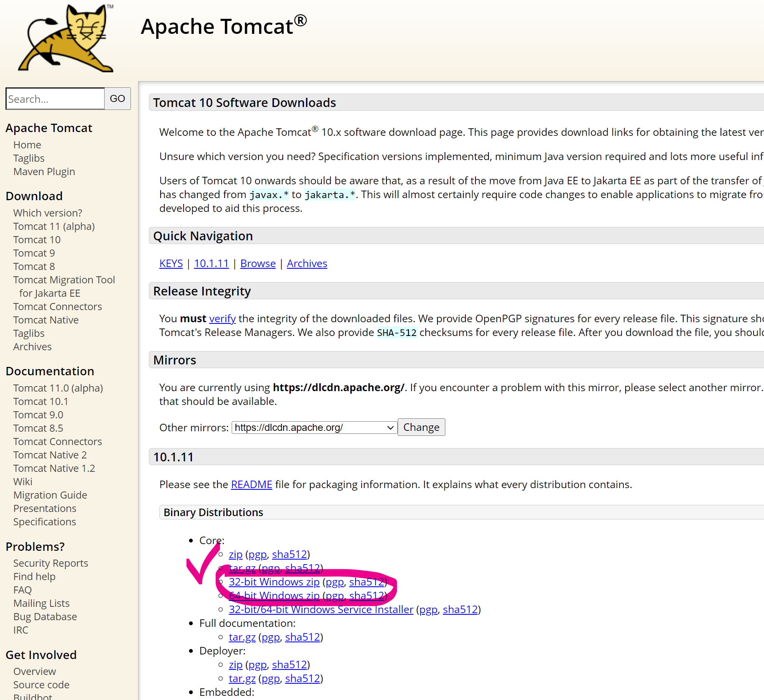Open the Browse link
Screen dimensions: 764x700
click(x=258, y=263)
